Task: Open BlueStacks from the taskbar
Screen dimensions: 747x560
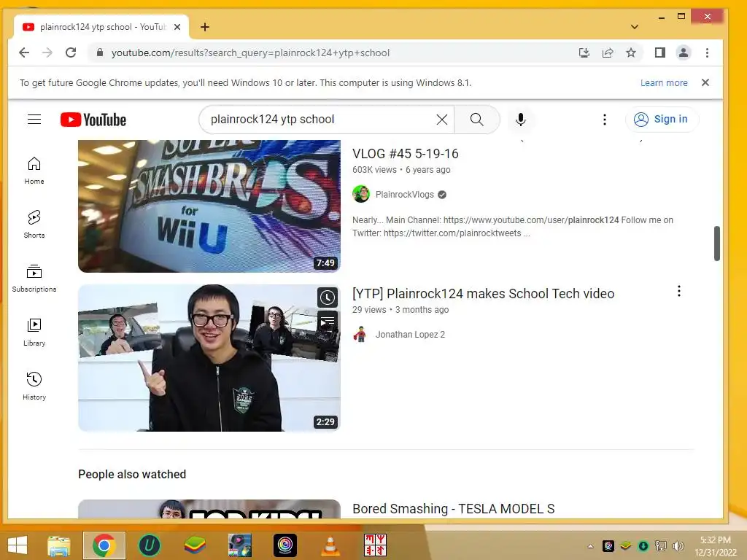Action: pos(194,545)
